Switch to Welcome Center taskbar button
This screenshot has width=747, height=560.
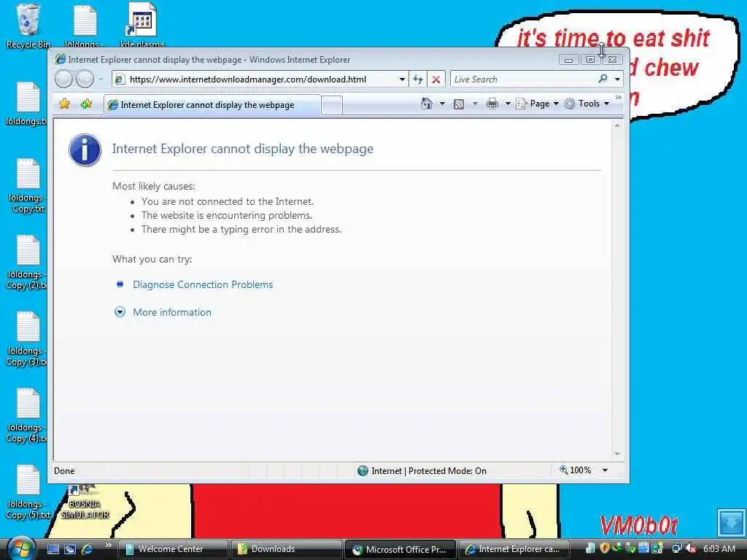pos(172,549)
